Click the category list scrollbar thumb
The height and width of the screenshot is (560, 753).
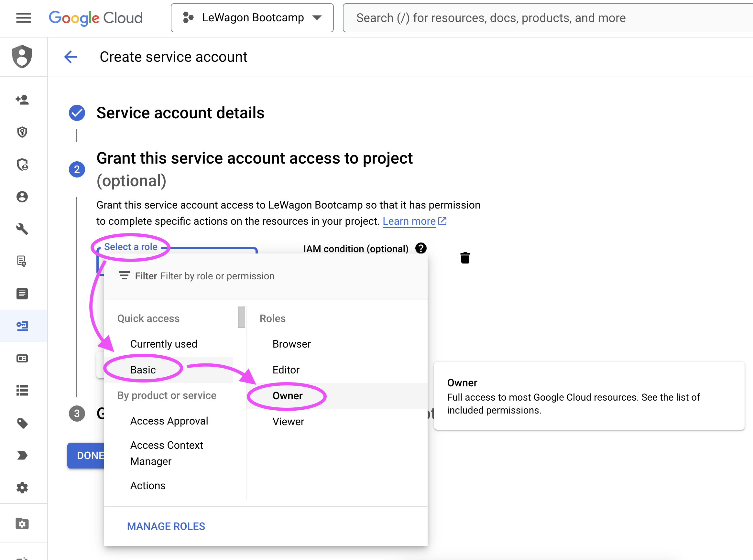[x=241, y=317]
